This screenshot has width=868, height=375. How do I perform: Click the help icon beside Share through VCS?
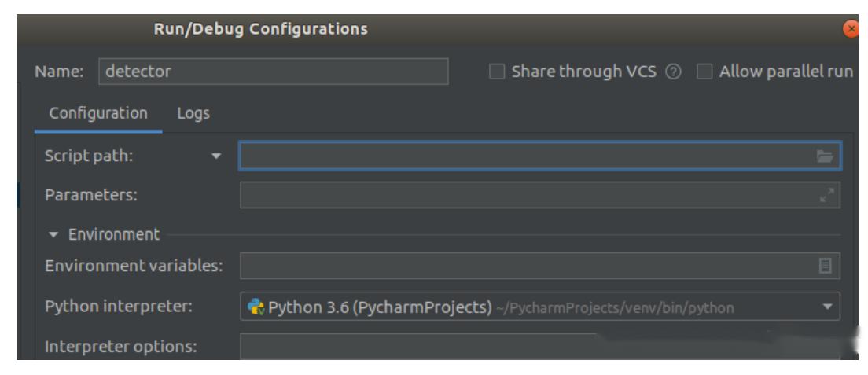point(673,72)
